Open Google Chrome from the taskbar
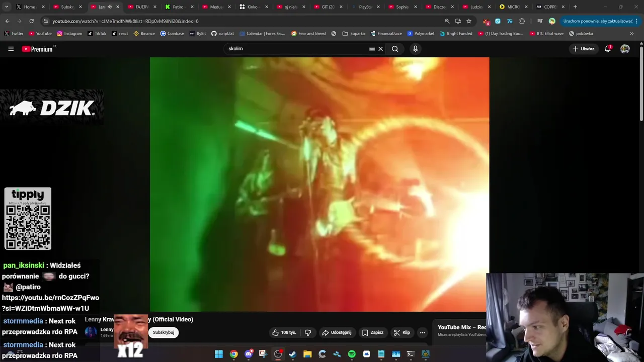 click(233, 354)
